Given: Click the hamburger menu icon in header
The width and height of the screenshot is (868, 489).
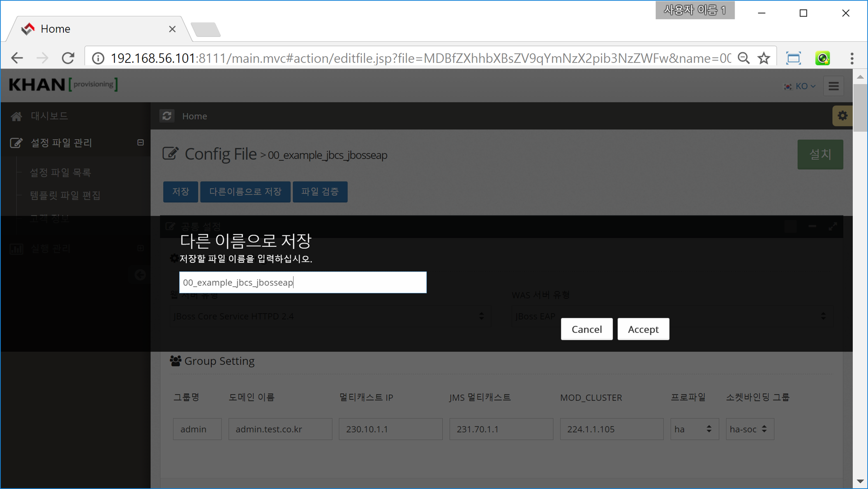Looking at the screenshot, I should (x=834, y=86).
